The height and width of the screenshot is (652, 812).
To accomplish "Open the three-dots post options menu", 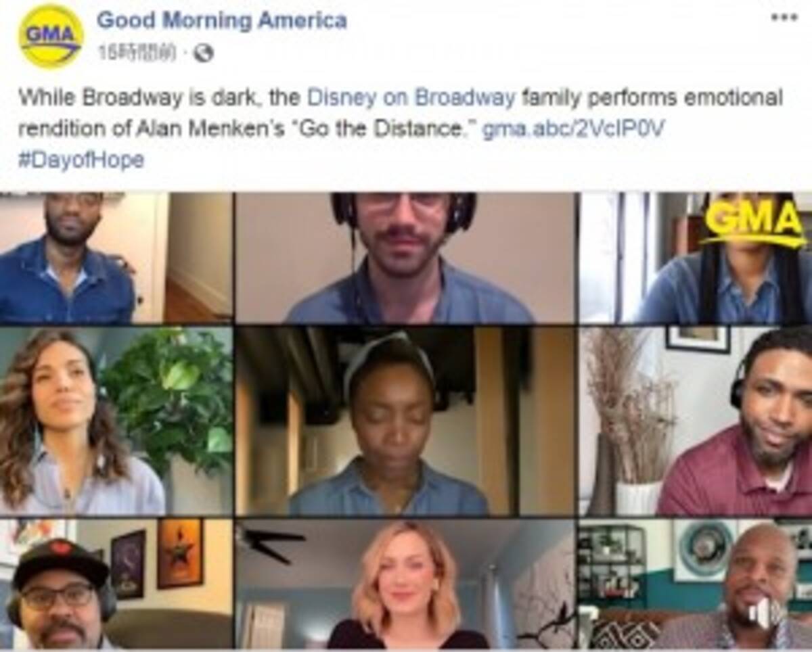I will pyautogui.click(x=784, y=17).
